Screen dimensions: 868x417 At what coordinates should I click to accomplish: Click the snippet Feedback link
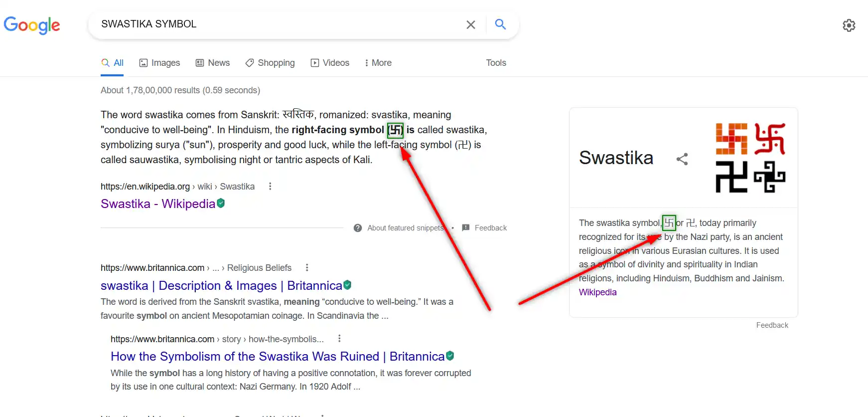click(x=491, y=228)
